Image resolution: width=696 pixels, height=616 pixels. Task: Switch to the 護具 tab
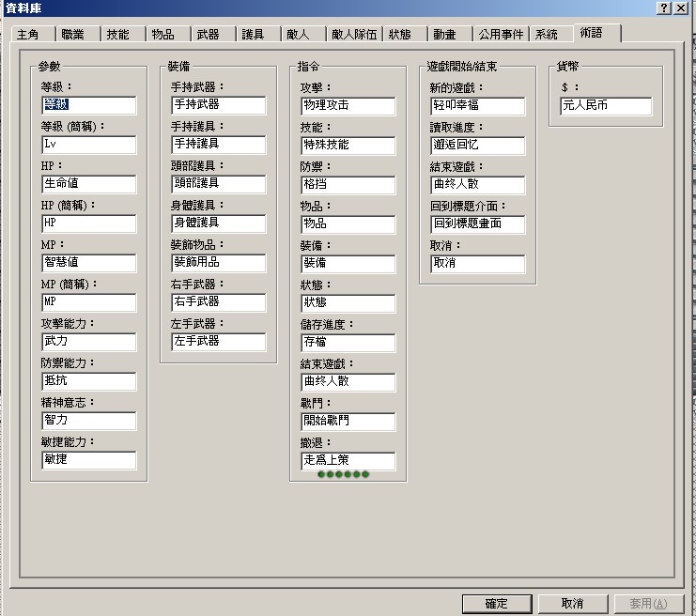258,34
